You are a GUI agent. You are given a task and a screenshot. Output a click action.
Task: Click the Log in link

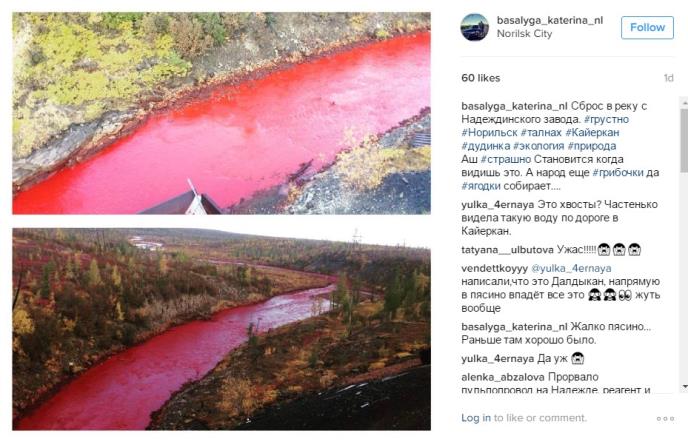pyautogui.click(x=476, y=418)
